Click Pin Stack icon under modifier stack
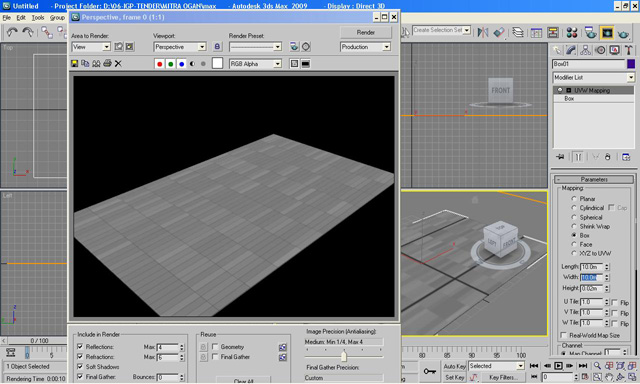640x384 pixels. tap(560, 157)
